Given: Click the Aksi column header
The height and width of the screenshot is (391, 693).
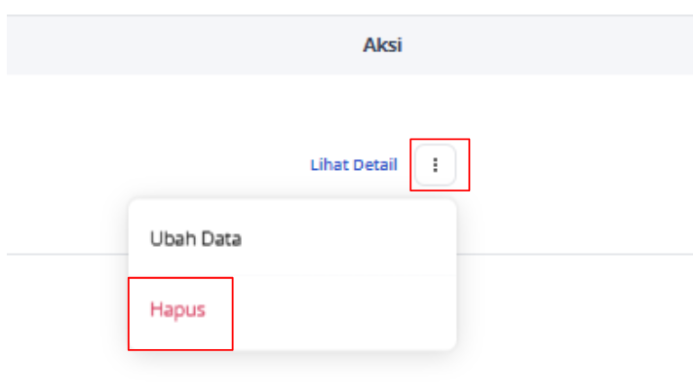Looking at the screenshot, I should pos(382,45).
